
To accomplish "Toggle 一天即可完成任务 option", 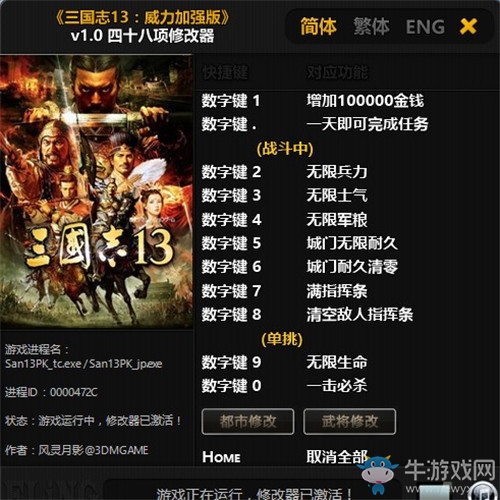I will point(367,124).
